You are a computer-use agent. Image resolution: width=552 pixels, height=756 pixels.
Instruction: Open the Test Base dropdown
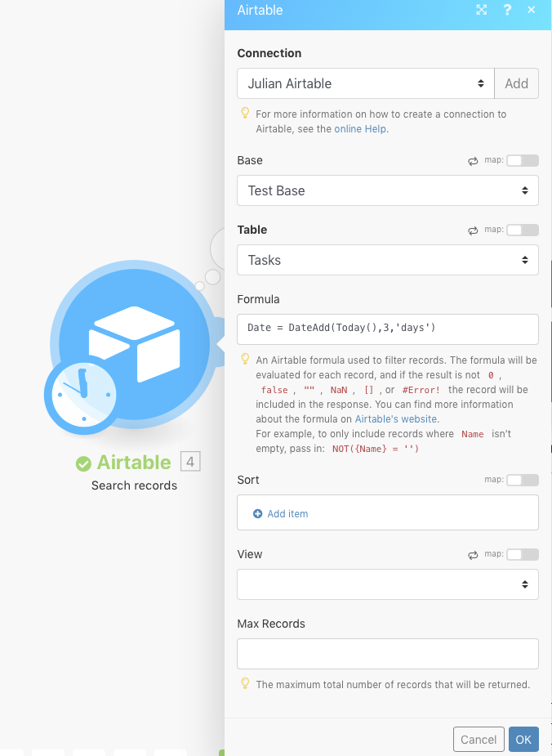[x=388, y=190]
